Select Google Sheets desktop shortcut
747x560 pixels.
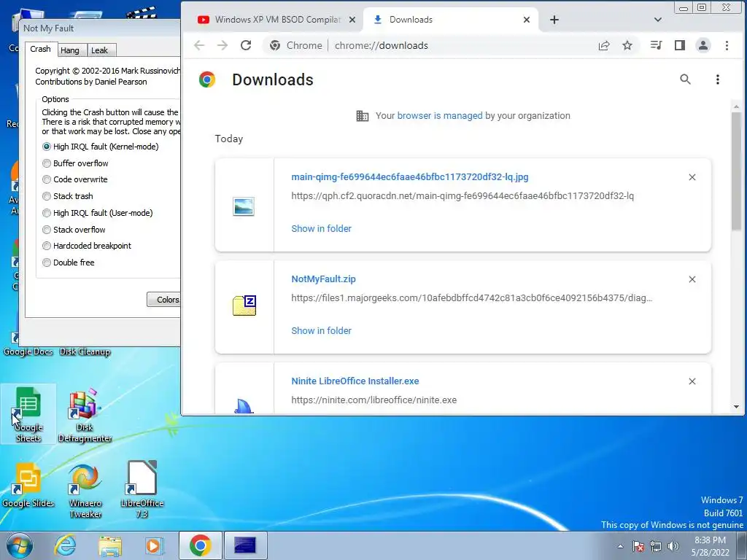click(x=28, y=414)
